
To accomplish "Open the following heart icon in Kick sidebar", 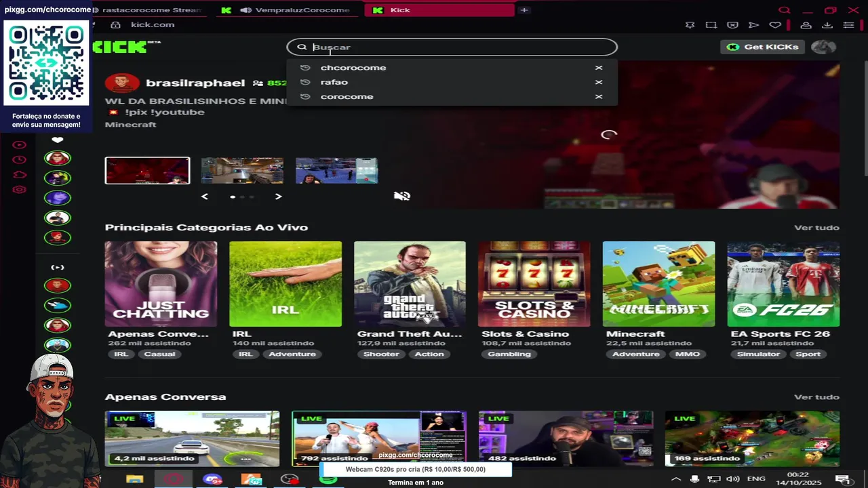I will pos(58,140).
